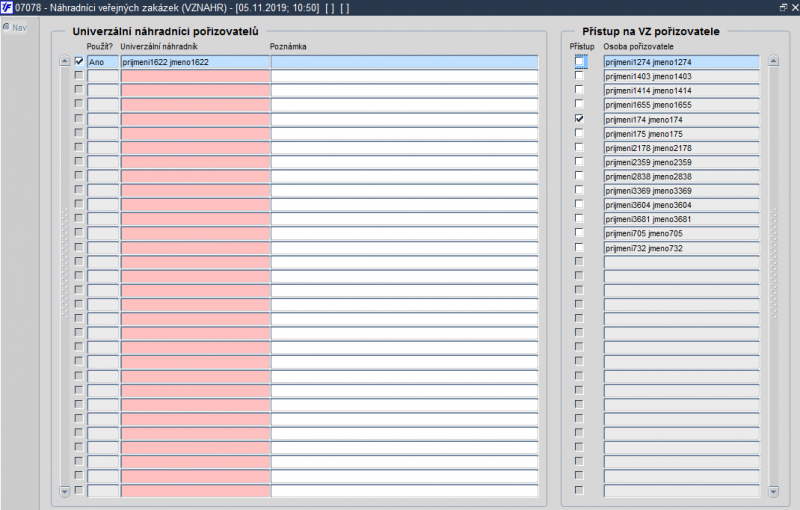Click the Poznámka column header

(x=288, y=46)
